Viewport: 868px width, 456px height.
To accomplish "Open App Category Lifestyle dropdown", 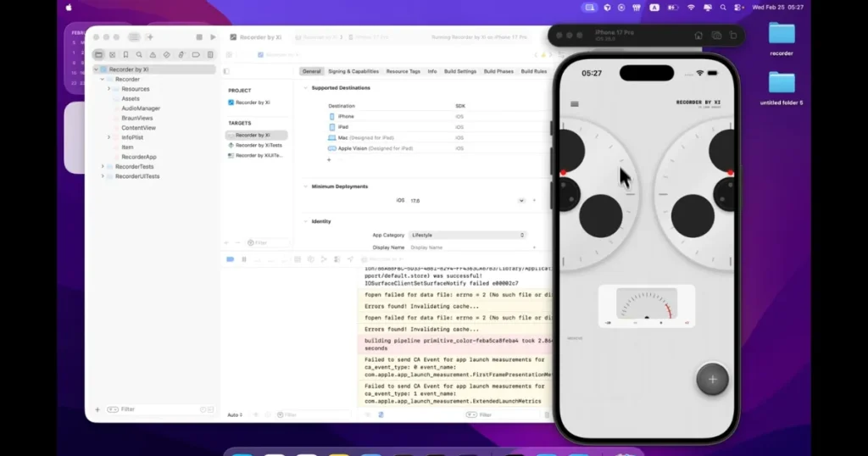I will click(467, 235).
